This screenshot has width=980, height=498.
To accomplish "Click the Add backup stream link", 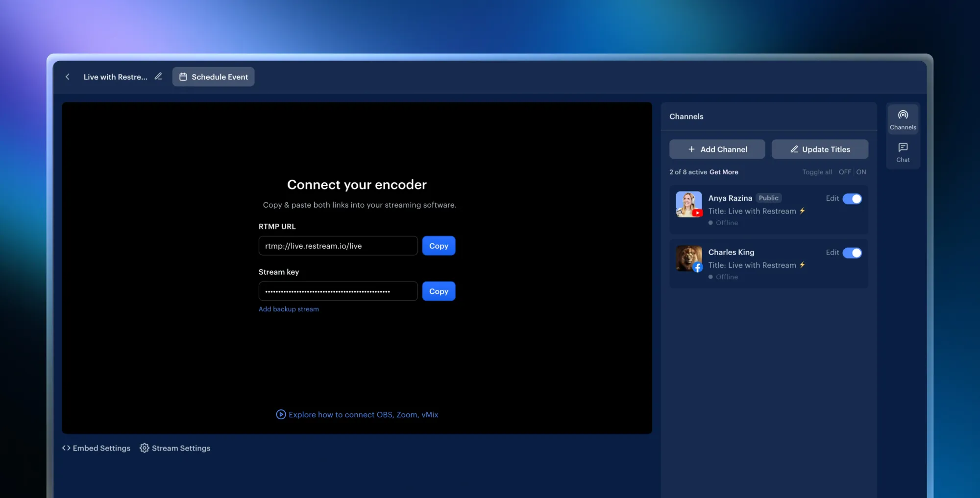I will pyautogui.click(x=289, y=309).
